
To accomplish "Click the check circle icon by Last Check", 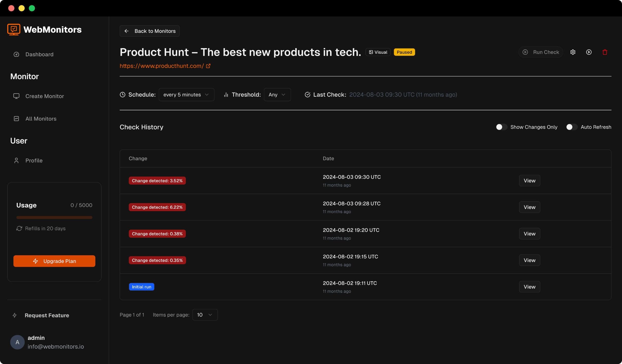I will [x=307, y=95].
